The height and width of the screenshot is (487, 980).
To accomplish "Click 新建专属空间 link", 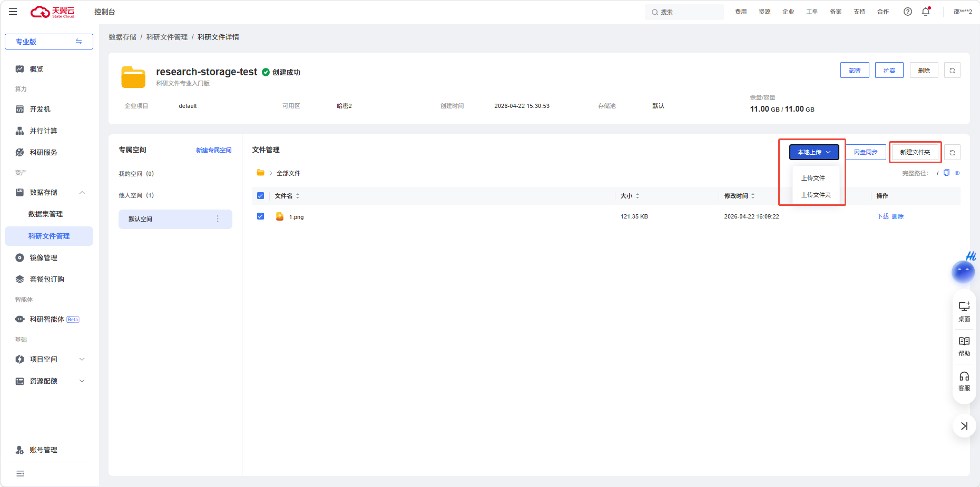I will (x=214, y=150).
